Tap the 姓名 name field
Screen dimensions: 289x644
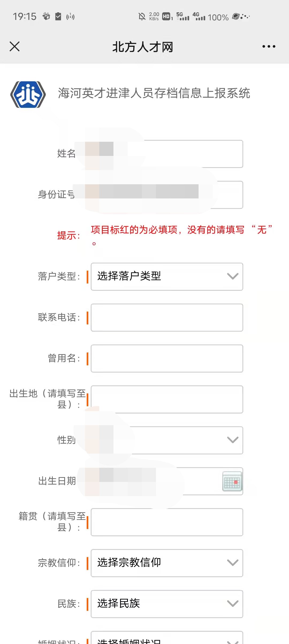click(x=187, y=154)
